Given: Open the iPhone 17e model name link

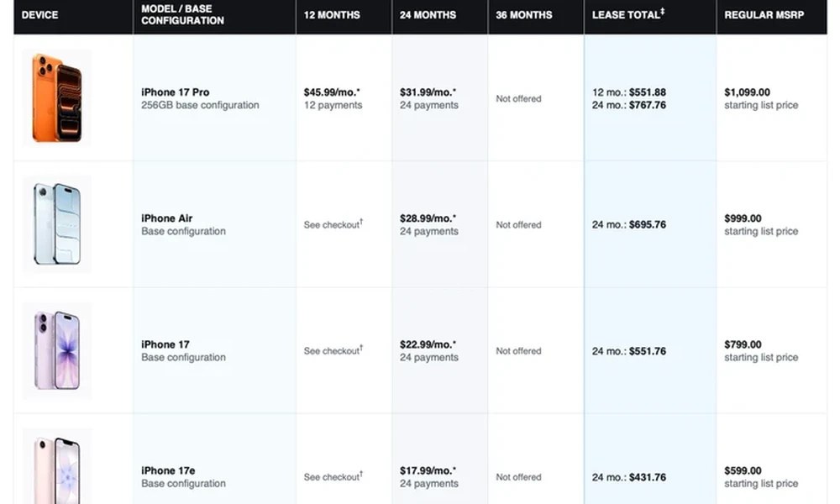Looking at the screenshot, I should point(168,470).
